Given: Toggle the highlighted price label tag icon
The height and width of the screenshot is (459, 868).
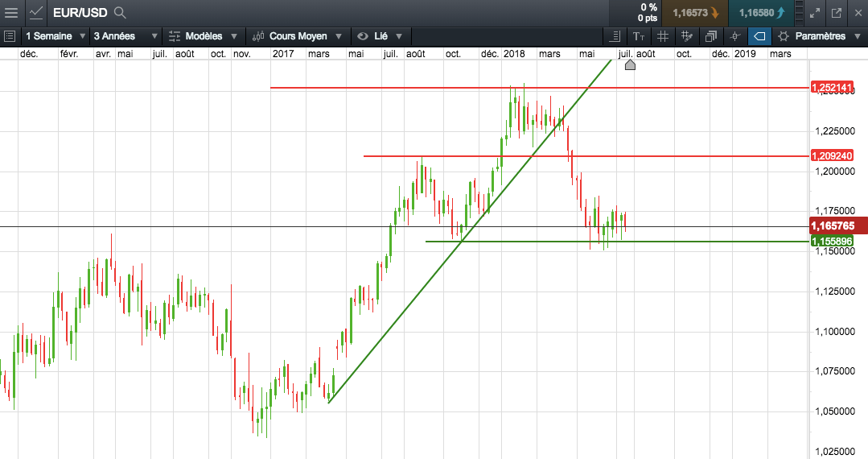Looking at the screenshot, I should click(759, 36).
